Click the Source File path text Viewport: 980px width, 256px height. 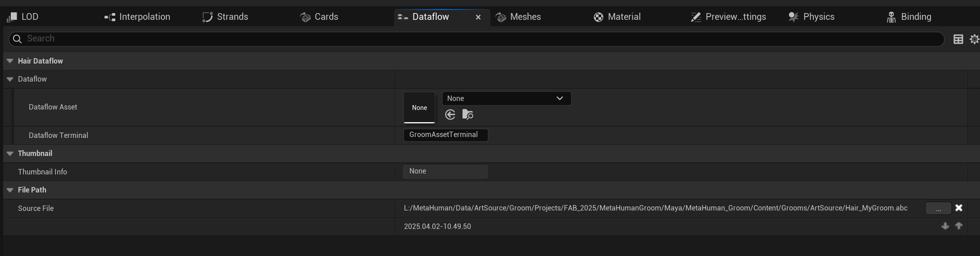656,208
